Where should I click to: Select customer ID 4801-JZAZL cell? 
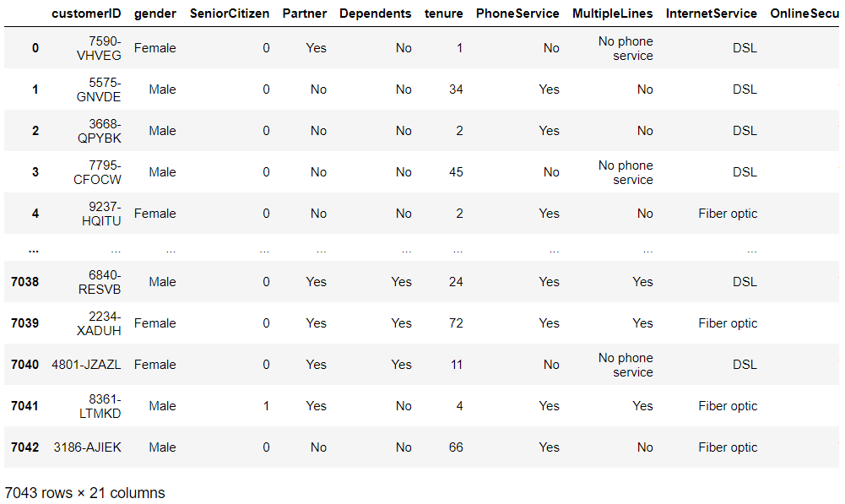point(87,365)
